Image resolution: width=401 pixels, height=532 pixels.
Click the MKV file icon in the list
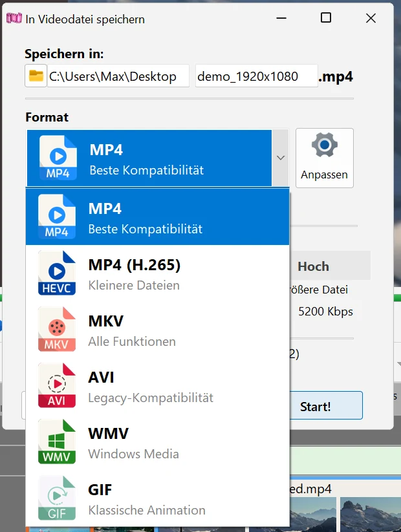[x=57, y=329]
